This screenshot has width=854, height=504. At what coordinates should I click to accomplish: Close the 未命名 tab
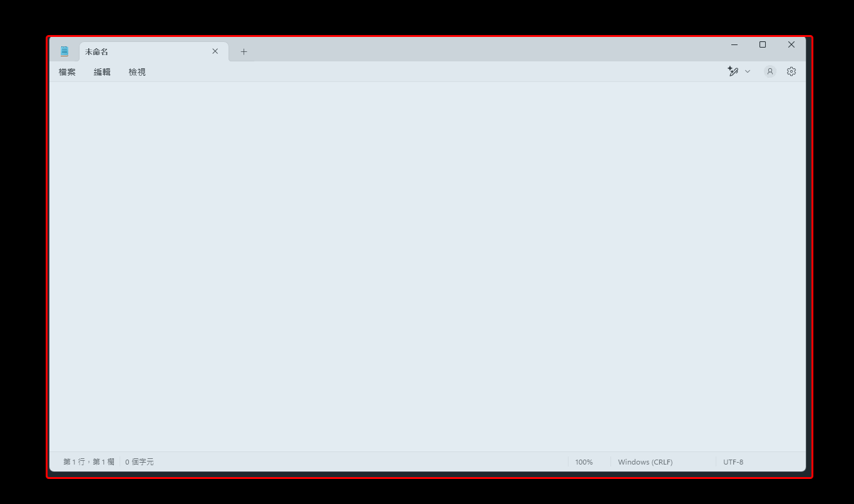[x=215, y=51]
